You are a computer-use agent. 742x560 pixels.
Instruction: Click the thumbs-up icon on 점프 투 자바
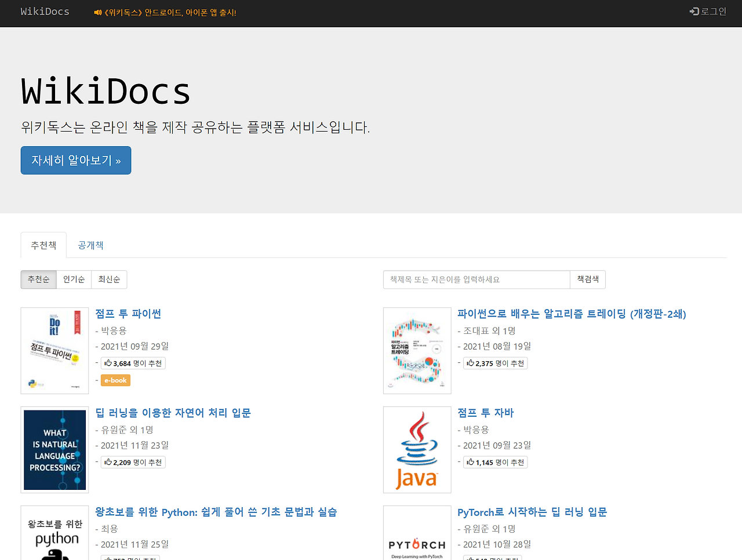[469, 462]
